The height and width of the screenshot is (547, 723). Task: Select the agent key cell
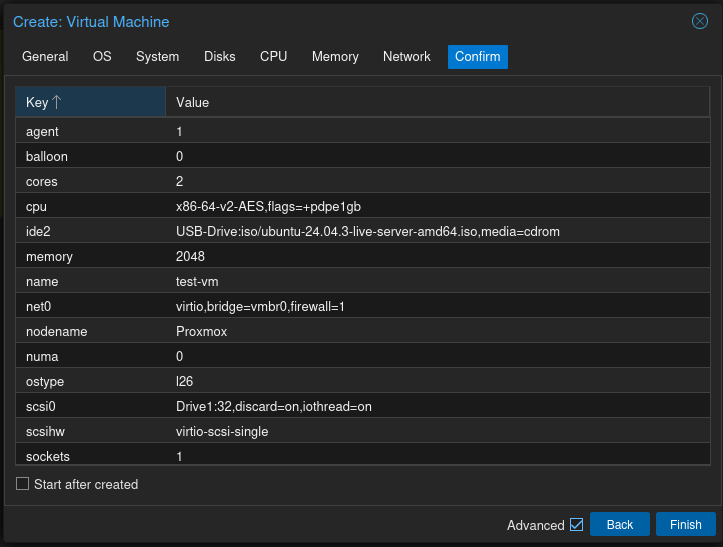[90, 131]
